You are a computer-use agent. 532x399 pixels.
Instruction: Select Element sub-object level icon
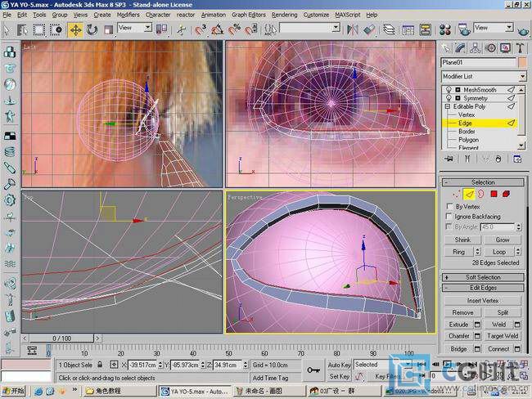pyautogui.click(x=506, y=194)
